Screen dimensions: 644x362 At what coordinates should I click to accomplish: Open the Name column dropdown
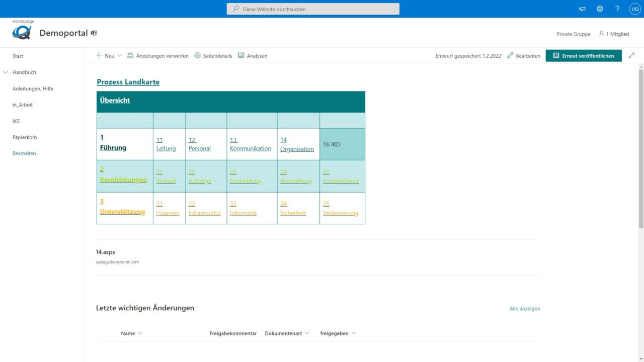pyautogui.click(x=141, y=333)
